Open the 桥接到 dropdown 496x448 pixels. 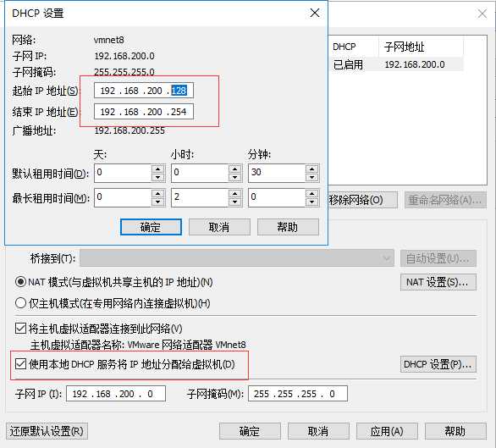tap(237, 258)
